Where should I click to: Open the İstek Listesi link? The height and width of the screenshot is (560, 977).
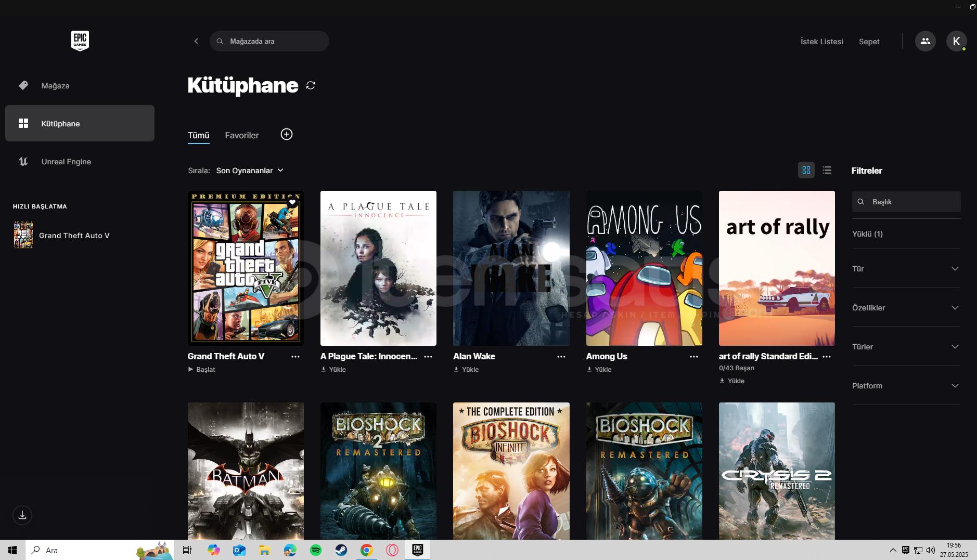[821, 42]
